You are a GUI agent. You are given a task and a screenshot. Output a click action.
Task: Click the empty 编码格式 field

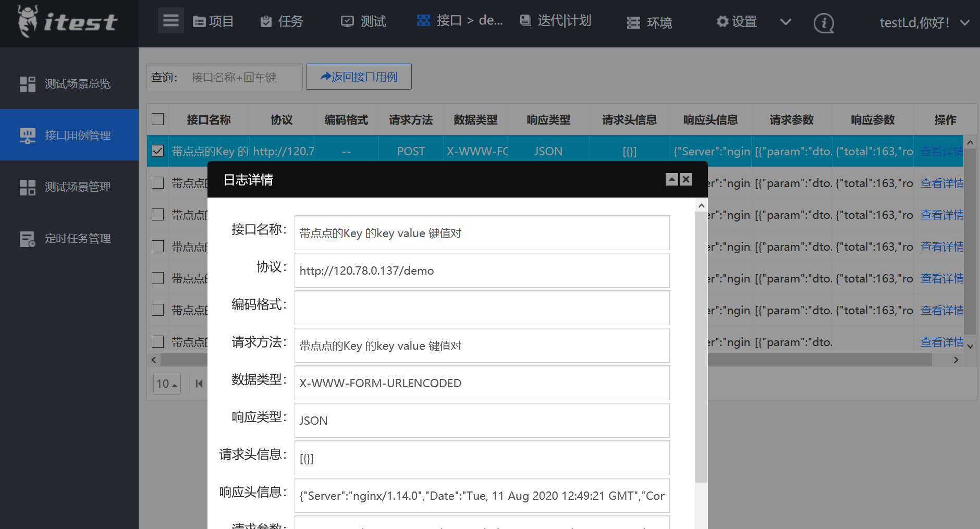482,308
